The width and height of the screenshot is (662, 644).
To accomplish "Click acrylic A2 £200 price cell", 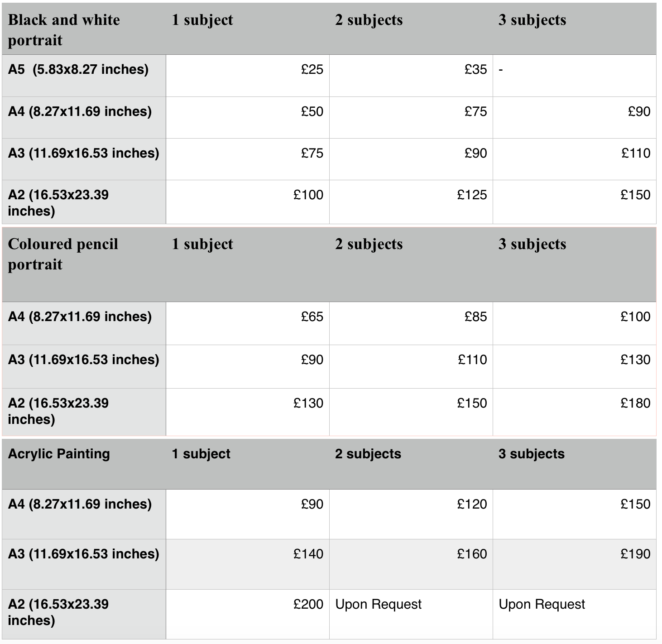I will [x=308, y=604].
